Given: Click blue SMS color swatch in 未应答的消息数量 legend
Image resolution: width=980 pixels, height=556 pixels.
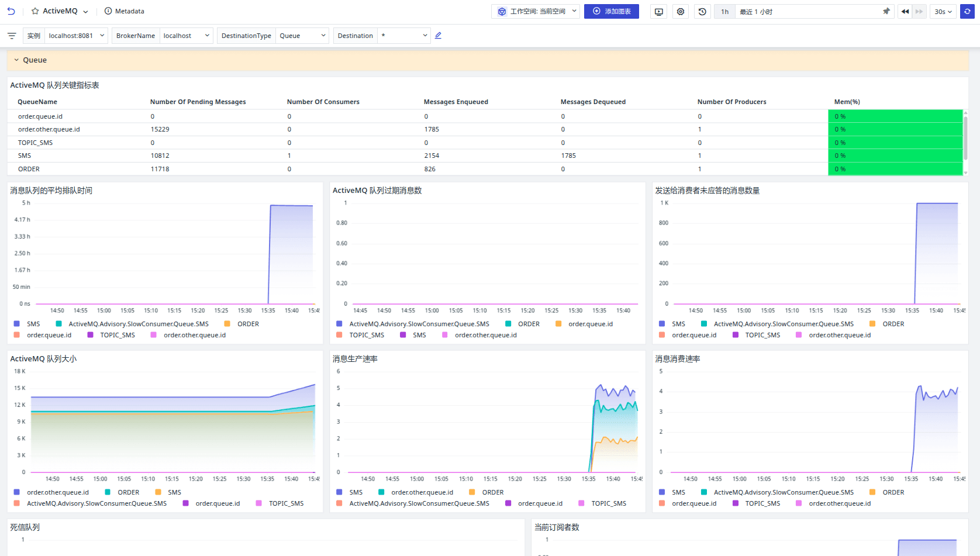Looking at the screenshot, I should (x=662, y=324).
